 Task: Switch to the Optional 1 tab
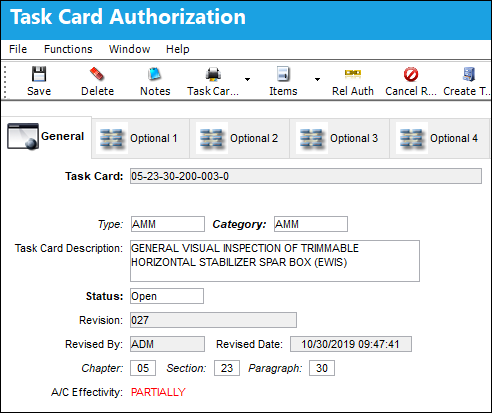pos(141,138)
